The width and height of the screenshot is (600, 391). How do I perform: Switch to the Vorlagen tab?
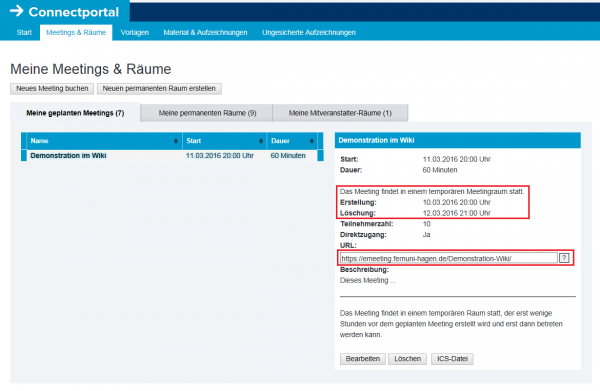pyautogui.click(x=135, y=33)
